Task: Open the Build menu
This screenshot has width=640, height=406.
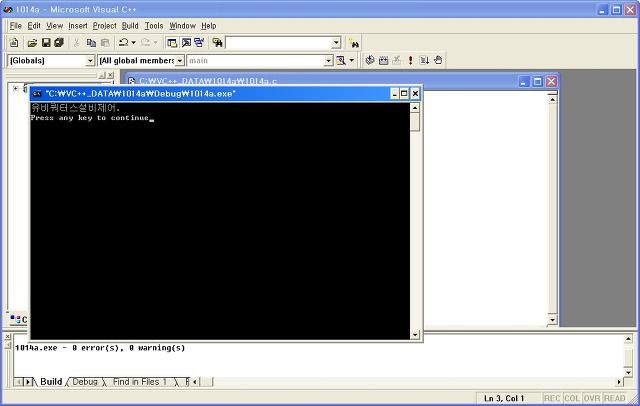Action: pyautogui.click(x=130, y=26)
